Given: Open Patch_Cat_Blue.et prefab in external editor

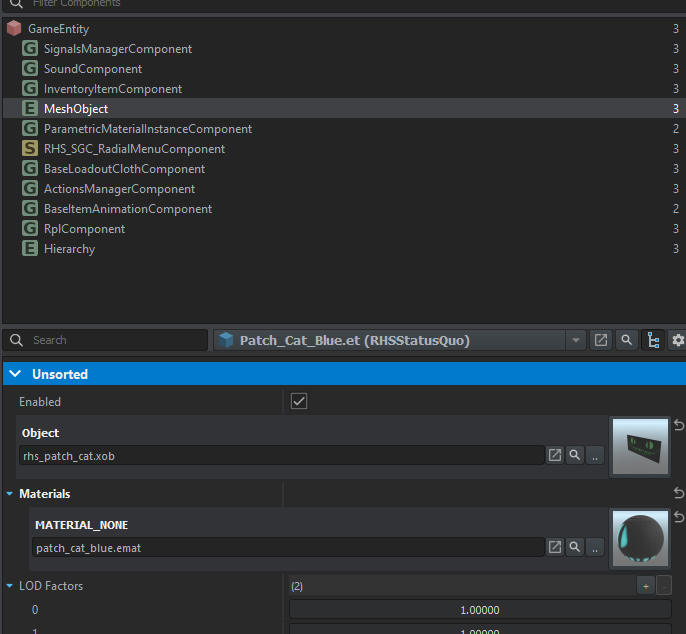Looking at the screenshot, I should [601, 340].
